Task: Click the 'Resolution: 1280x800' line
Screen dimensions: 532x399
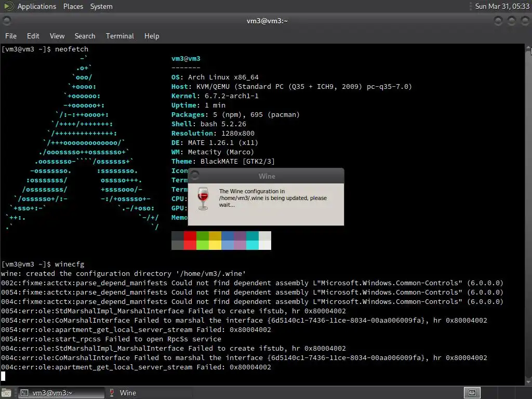Action: (x=212, y=134)
